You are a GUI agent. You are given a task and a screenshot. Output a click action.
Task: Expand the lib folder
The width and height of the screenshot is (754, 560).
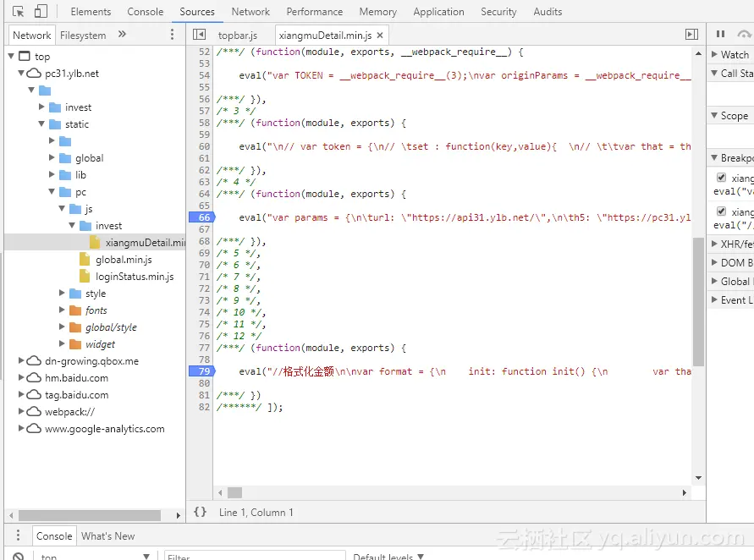[52, 174]
